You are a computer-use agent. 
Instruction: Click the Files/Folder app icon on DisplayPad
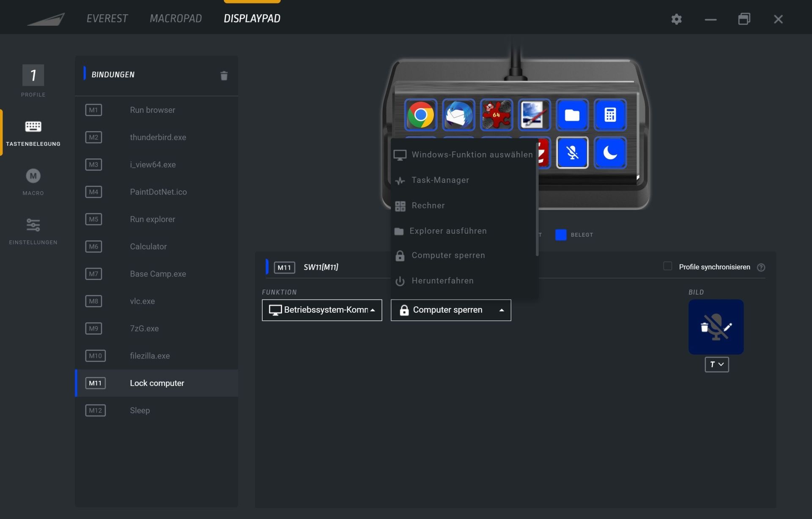tap(572, 115)
